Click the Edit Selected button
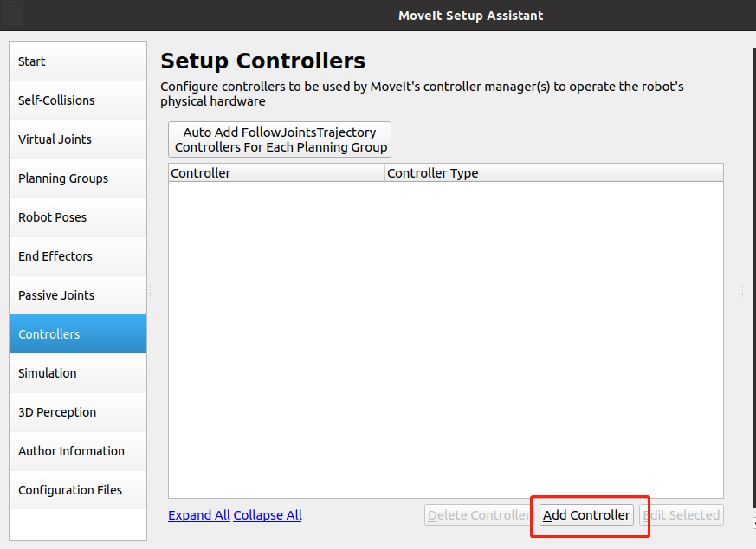The width and height of the screenshot is (756, 549). click(681, 515)
